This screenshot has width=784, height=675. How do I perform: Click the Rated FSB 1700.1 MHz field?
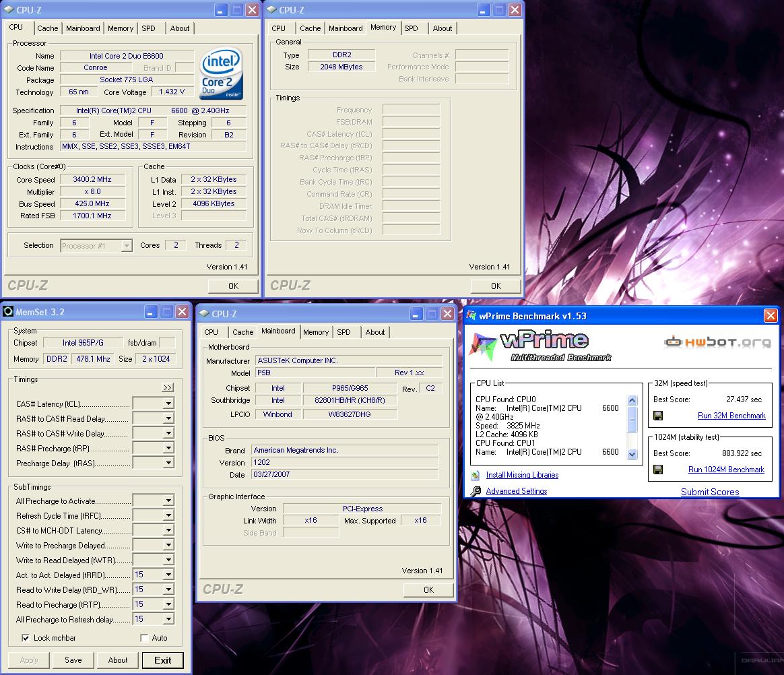tap(92, 216)
